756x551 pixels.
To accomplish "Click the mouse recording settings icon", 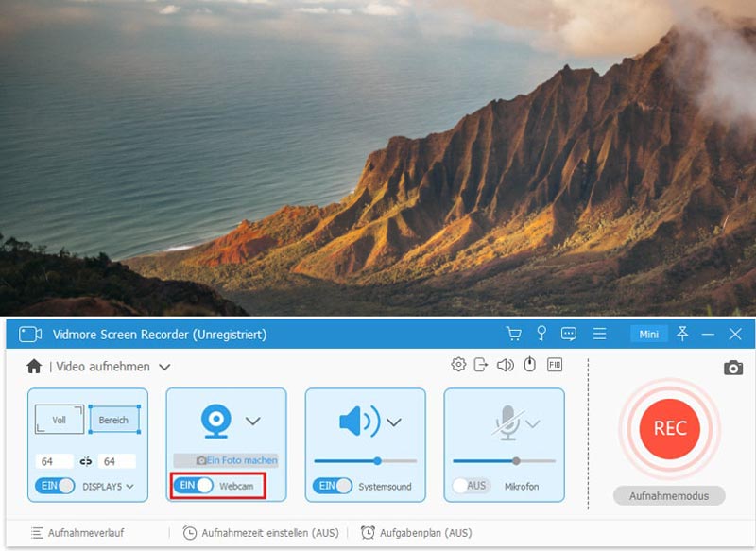I will [530, 365].
